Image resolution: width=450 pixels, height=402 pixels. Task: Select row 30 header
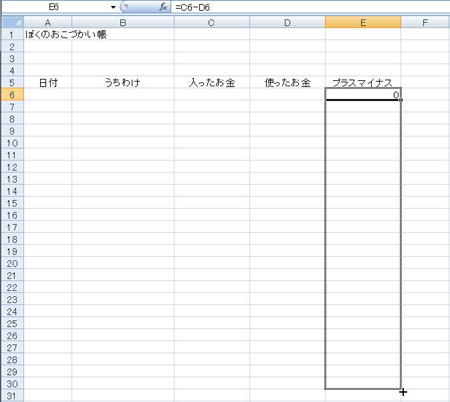pos(13,383)
